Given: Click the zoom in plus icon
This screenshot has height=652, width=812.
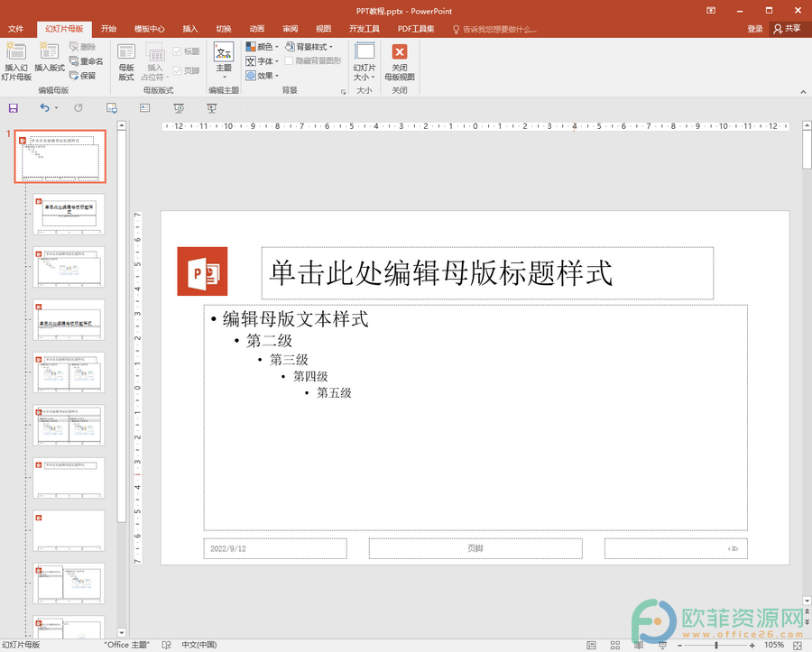Looking at the screenshot, I should (x=752, y=646).
